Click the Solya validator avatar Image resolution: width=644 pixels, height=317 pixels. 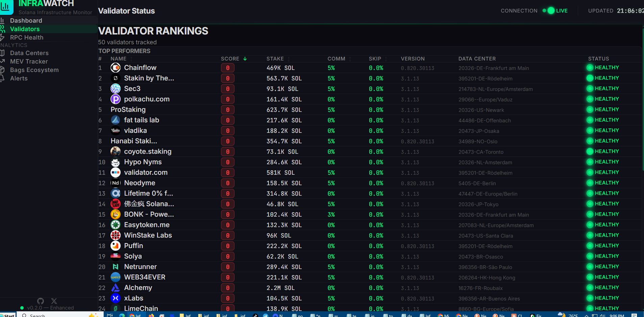(116, 256)
